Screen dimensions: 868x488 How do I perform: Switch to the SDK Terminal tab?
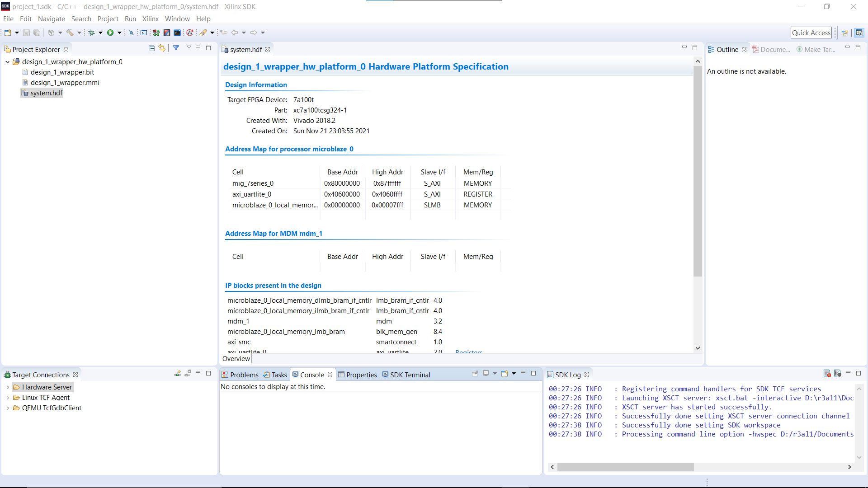410,375
